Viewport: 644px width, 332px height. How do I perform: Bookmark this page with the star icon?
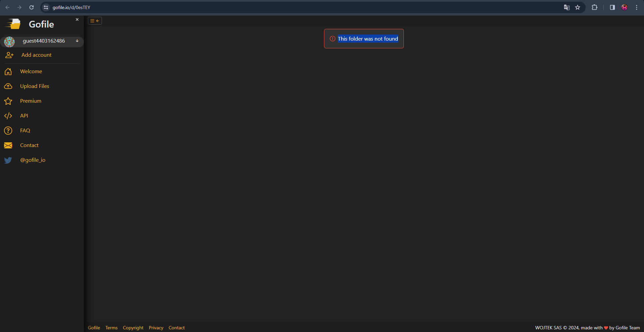tap(578, 7)
